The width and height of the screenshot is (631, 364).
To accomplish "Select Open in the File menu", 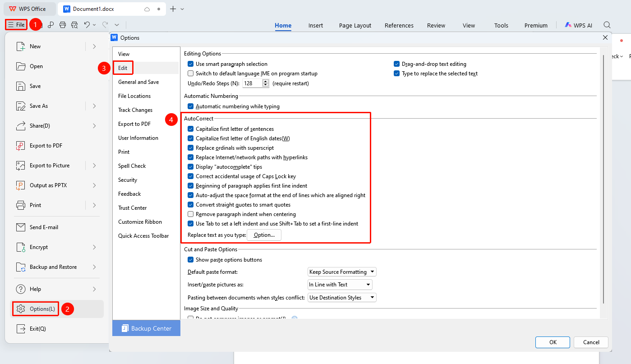I will tap(57, 66).
